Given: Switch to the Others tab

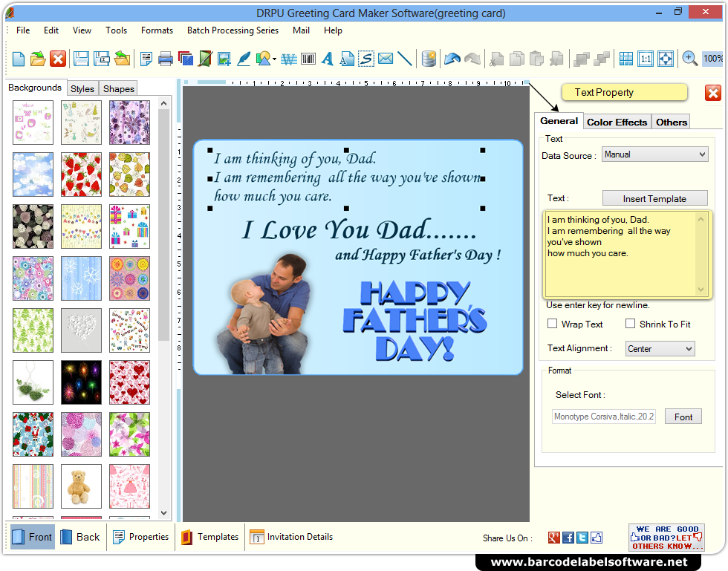Looking at the screenshot, I should pos(671,122).
